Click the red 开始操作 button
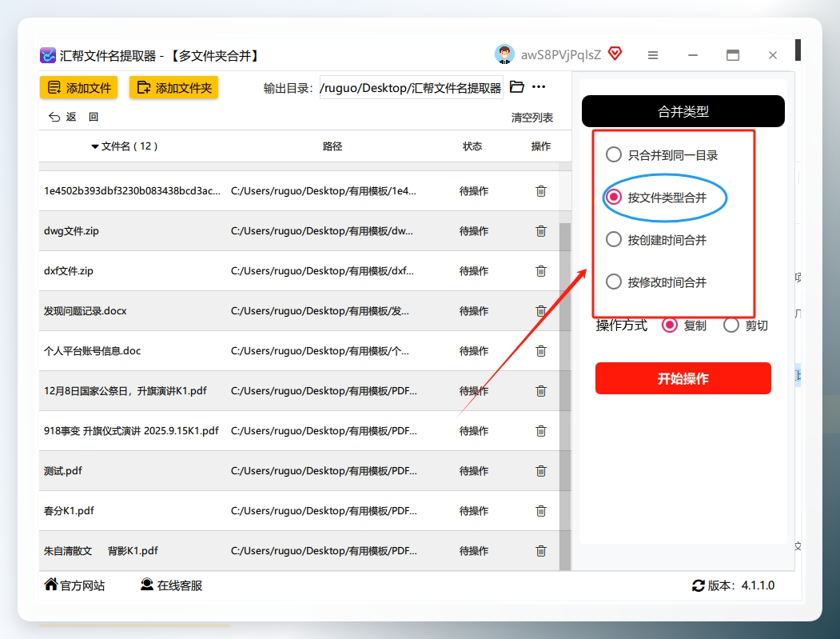840x639 pixels. pos(683,378)
